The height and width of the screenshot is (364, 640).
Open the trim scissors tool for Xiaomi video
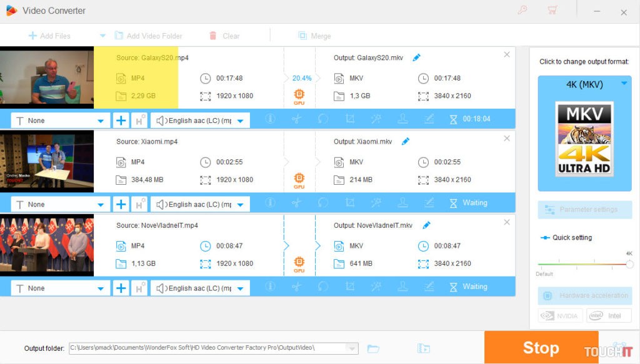pyautogui.click(x=296, y=203)
